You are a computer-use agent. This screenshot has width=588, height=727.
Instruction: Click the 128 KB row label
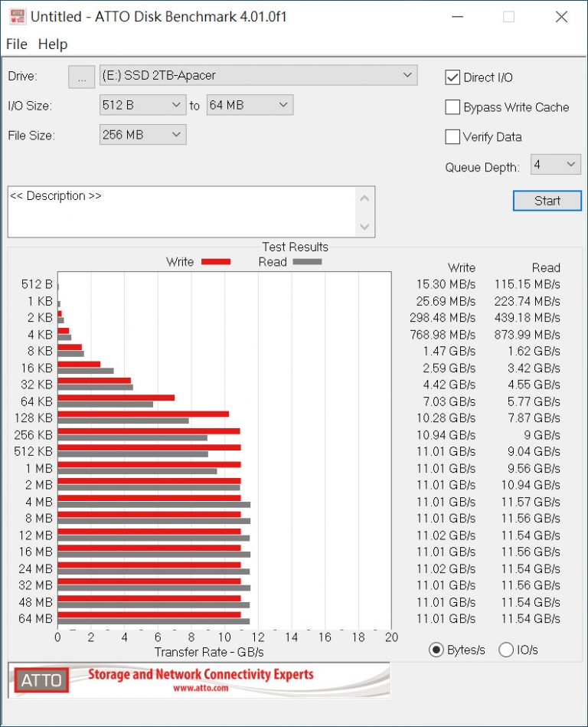click(34, 418)
